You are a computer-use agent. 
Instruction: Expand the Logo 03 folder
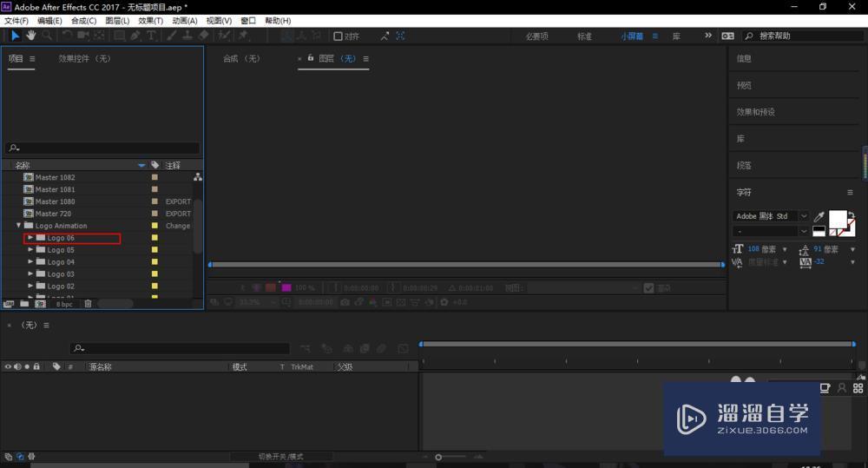[x=30, y=274]
